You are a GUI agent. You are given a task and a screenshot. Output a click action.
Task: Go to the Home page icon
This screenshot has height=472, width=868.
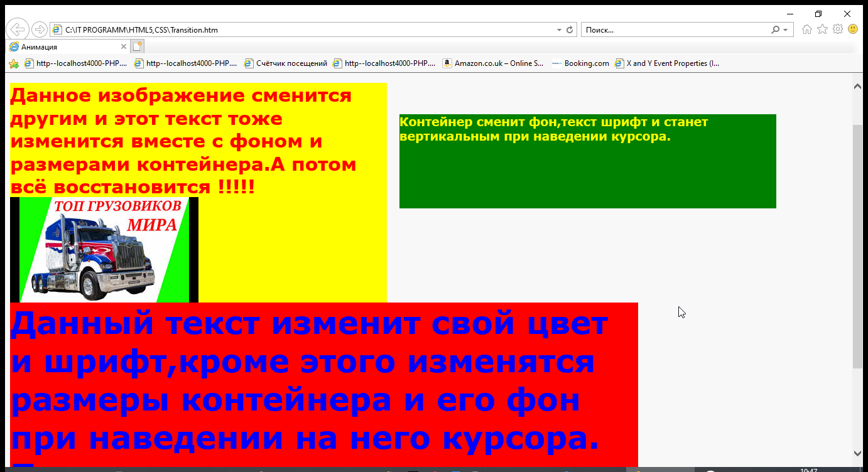pyautogui.click(x=807, y=29)
